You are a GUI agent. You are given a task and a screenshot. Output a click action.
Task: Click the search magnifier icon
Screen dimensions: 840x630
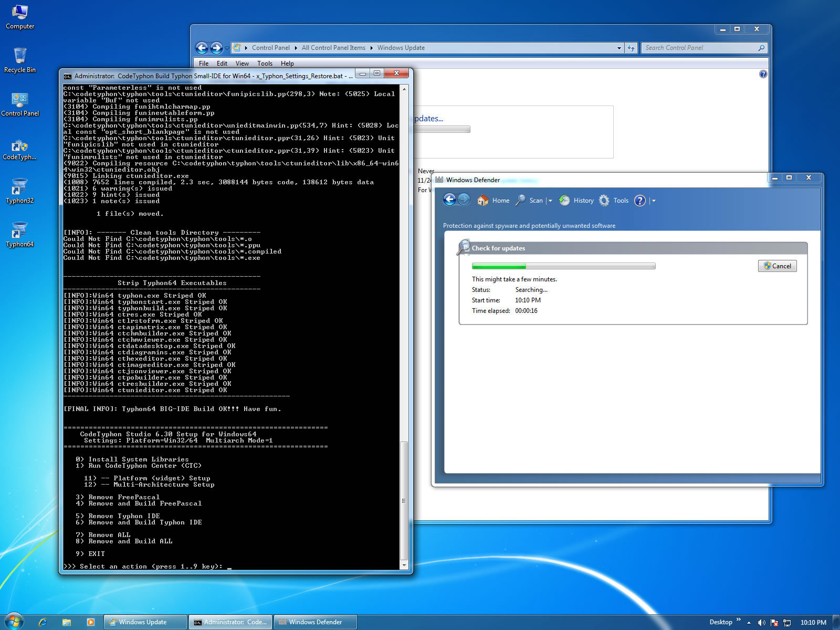(x=761, y=48)
